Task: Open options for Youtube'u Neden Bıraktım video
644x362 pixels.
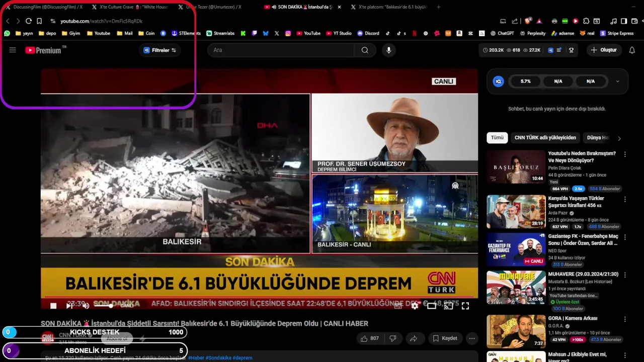Action: (x=625, y=155)
